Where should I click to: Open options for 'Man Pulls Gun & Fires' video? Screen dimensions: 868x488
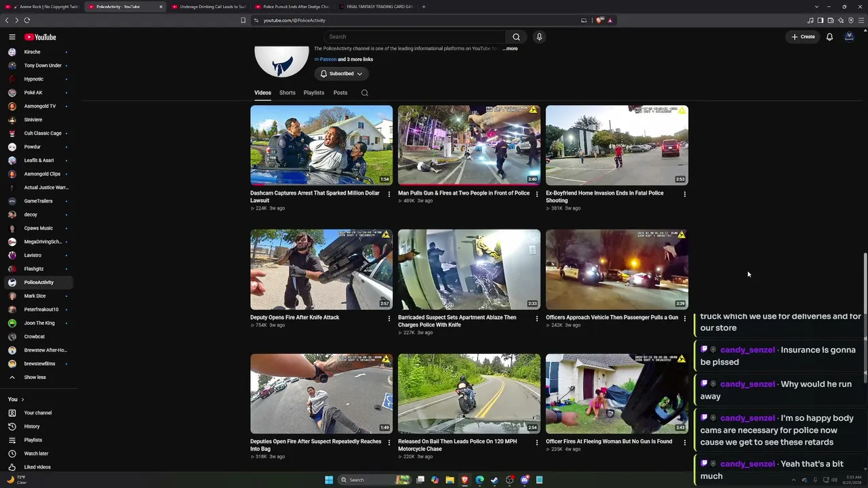537,195
